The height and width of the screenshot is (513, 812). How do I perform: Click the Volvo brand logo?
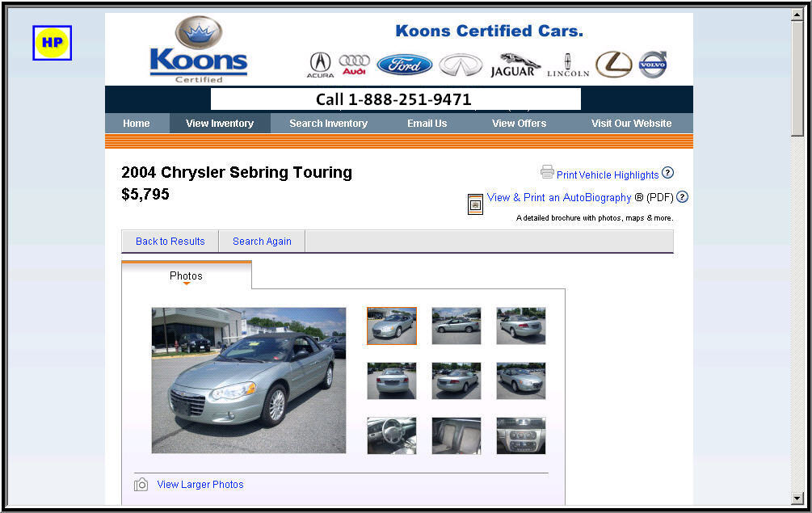[653, 65]
